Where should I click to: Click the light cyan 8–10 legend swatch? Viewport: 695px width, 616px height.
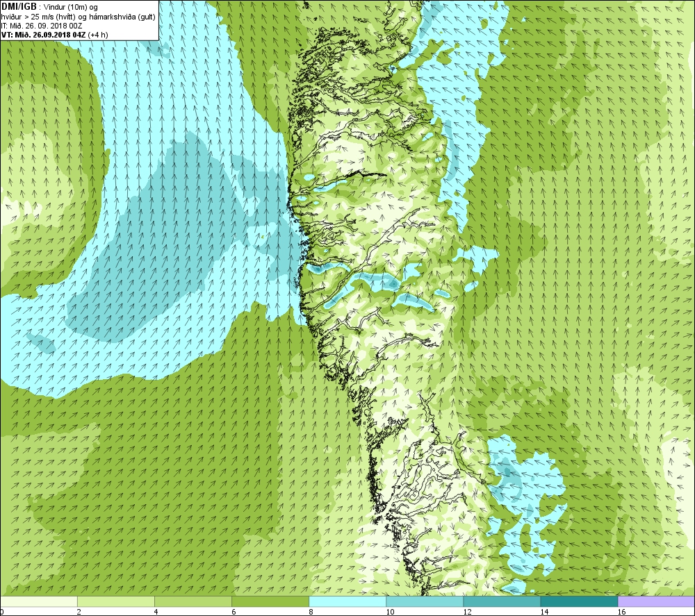[347, 601]
